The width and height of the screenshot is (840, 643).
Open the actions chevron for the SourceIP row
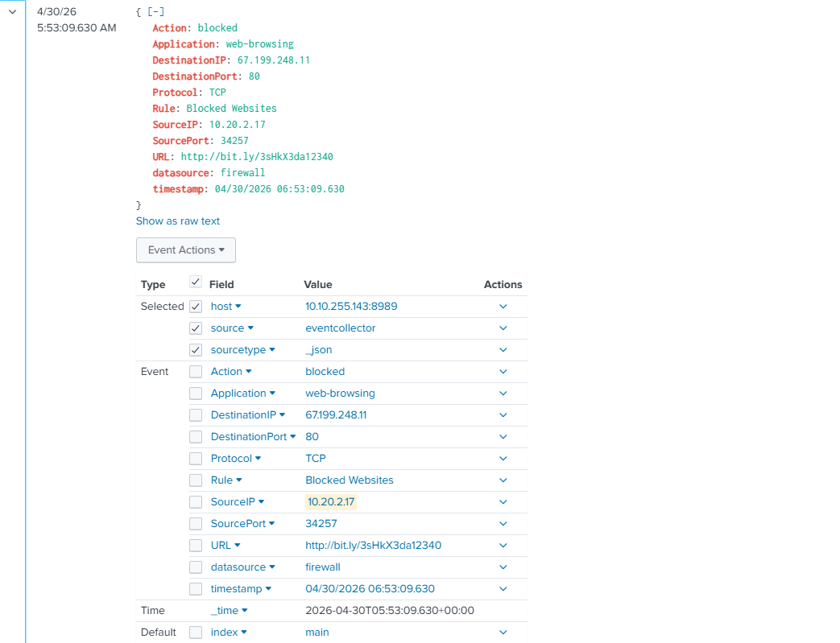pos(503,502)
